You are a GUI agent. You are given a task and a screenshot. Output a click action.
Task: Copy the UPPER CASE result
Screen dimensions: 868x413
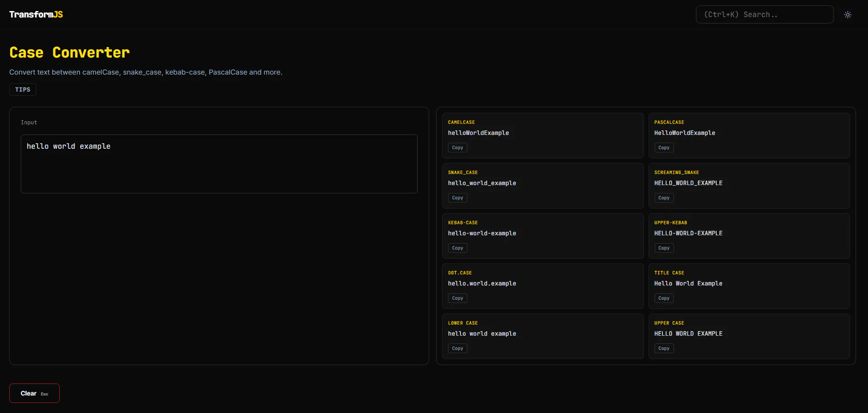coord(663,349)
